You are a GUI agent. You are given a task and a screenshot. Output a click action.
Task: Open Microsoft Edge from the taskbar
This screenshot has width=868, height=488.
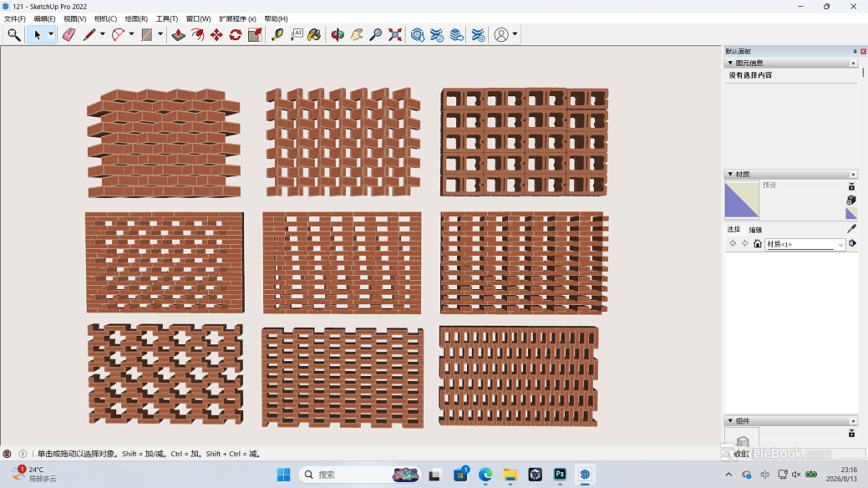(x=485, y=475)
